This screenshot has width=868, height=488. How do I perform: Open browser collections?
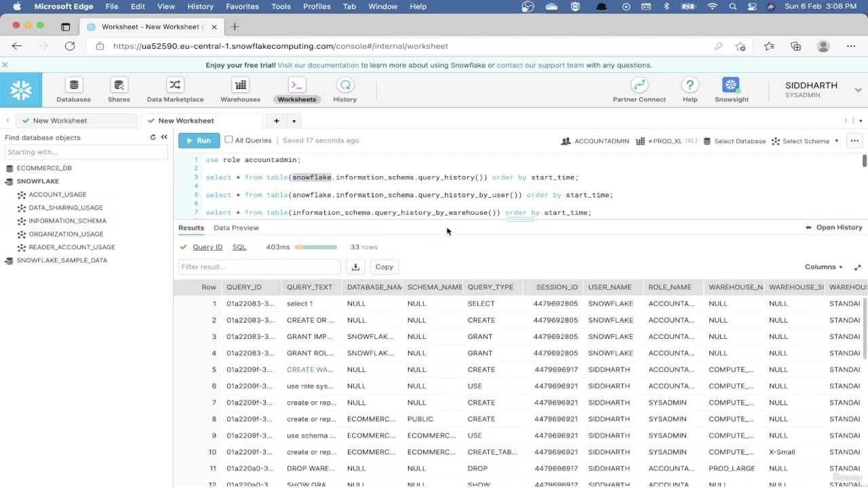tap(796, 46)
